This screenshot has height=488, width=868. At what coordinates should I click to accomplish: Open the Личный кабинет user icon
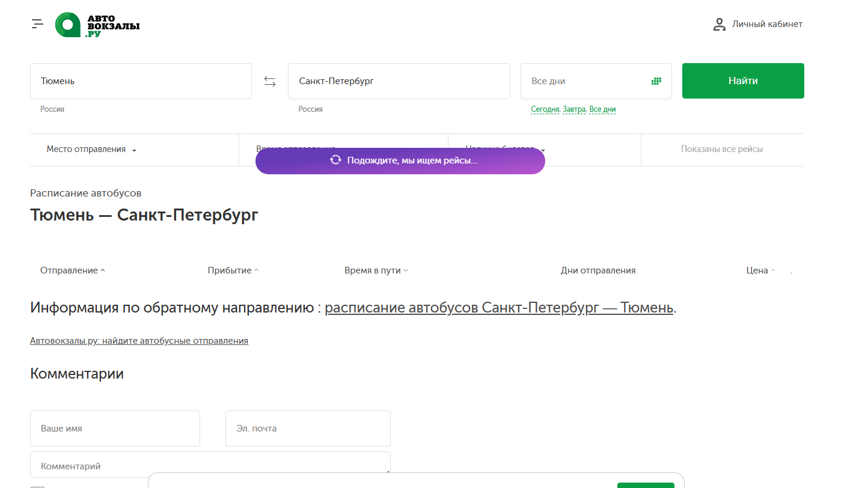pyautogui.click(x=719, y=24)
